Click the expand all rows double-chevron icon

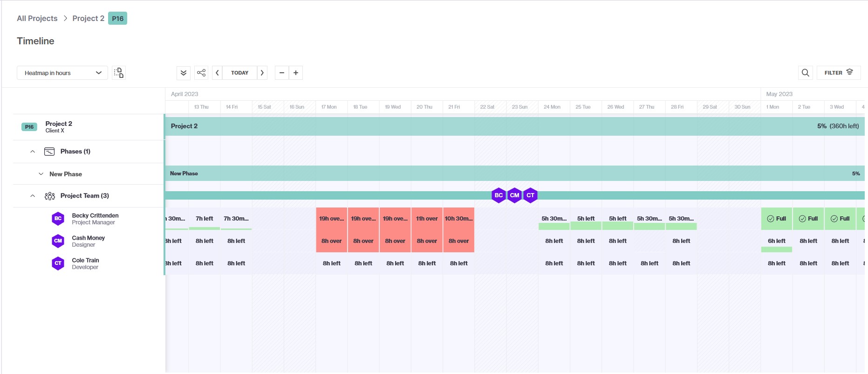click(184, 73)
